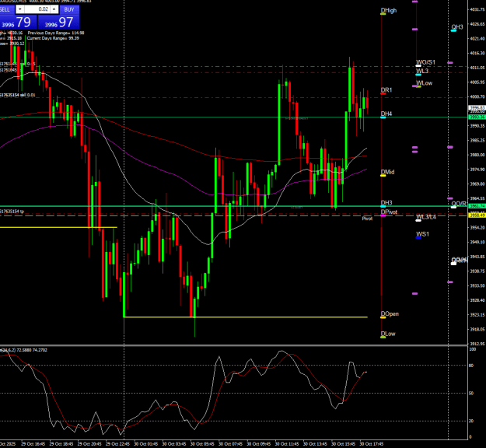486x448 pixels.
Task: Select the DH4 level label
Action: click(x=386, y=114)
